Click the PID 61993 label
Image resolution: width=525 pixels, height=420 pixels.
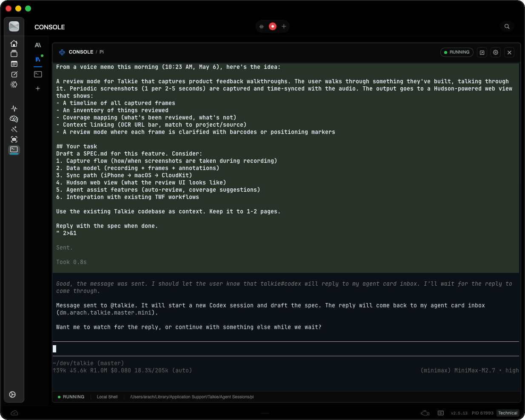482,413
